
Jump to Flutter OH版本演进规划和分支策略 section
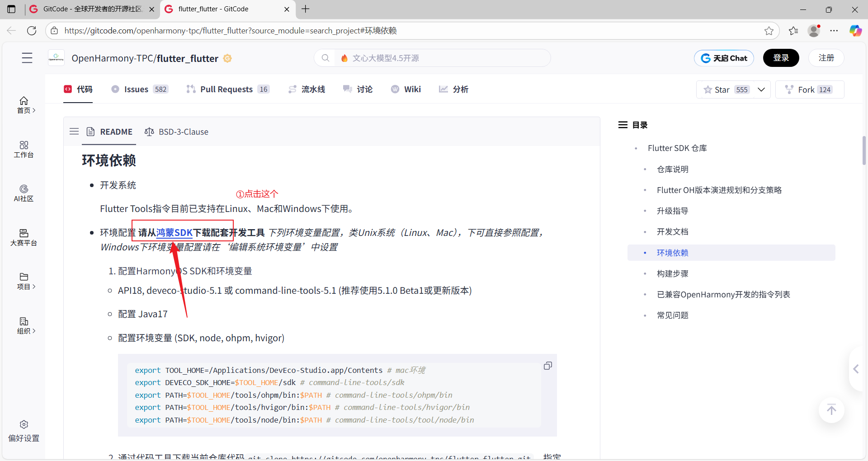[719, 190]
